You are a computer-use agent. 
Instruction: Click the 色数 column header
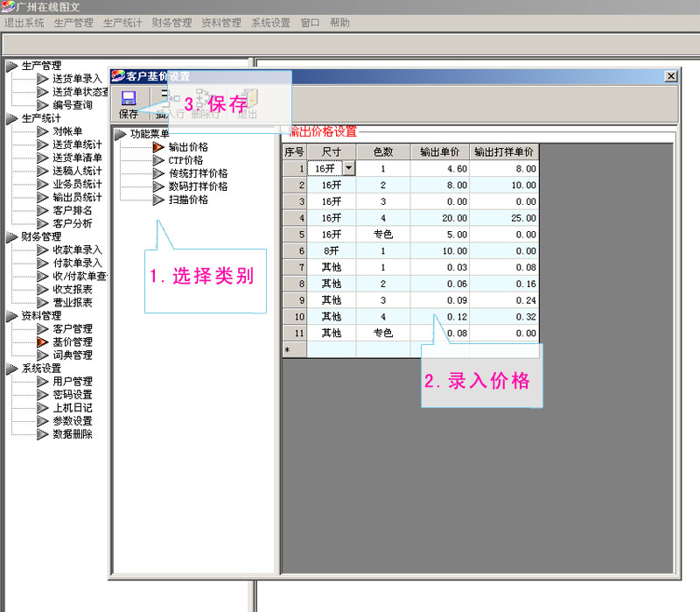tap(383, 151)
